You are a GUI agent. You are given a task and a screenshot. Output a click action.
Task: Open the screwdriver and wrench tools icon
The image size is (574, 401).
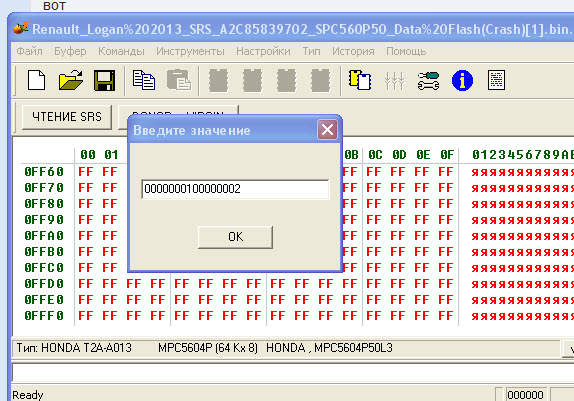pyautogui.click(x=428, y=80)
